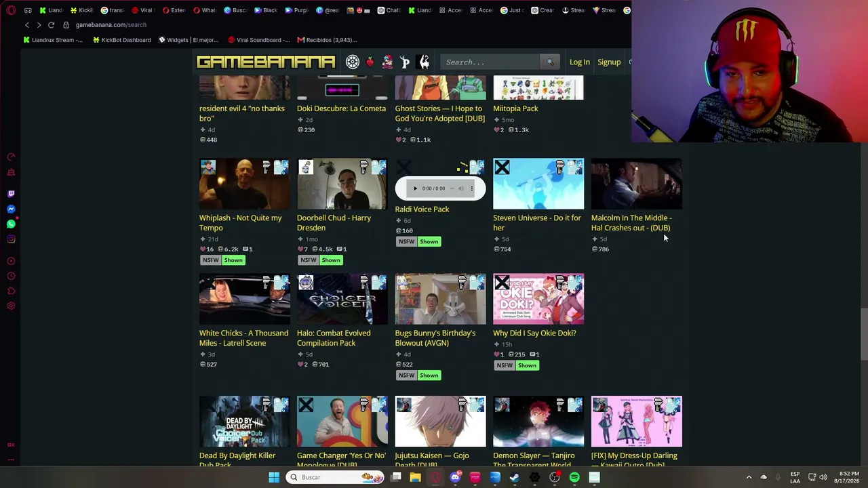Open more options menu on Raldi audio player
The width and height of the screenshot is (868, 488).
pos(472,188)
